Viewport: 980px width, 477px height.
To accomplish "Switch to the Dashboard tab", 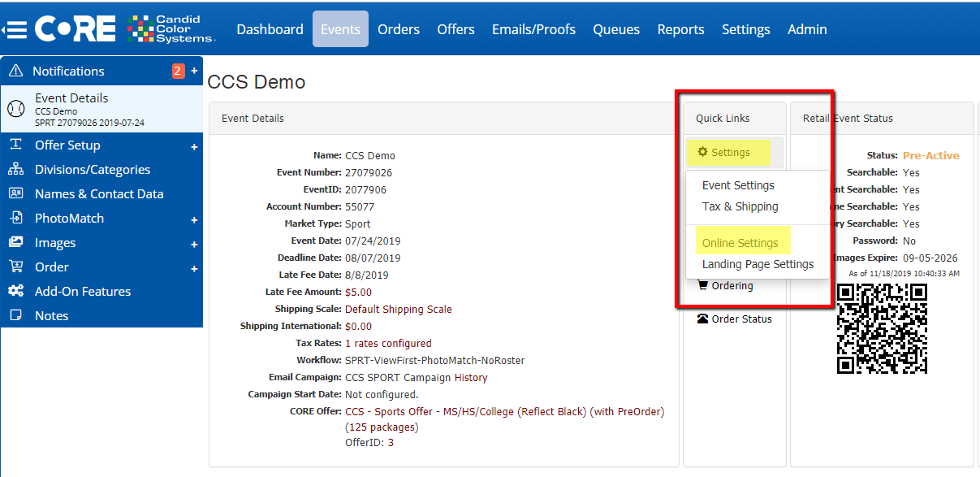I will 270,29.
